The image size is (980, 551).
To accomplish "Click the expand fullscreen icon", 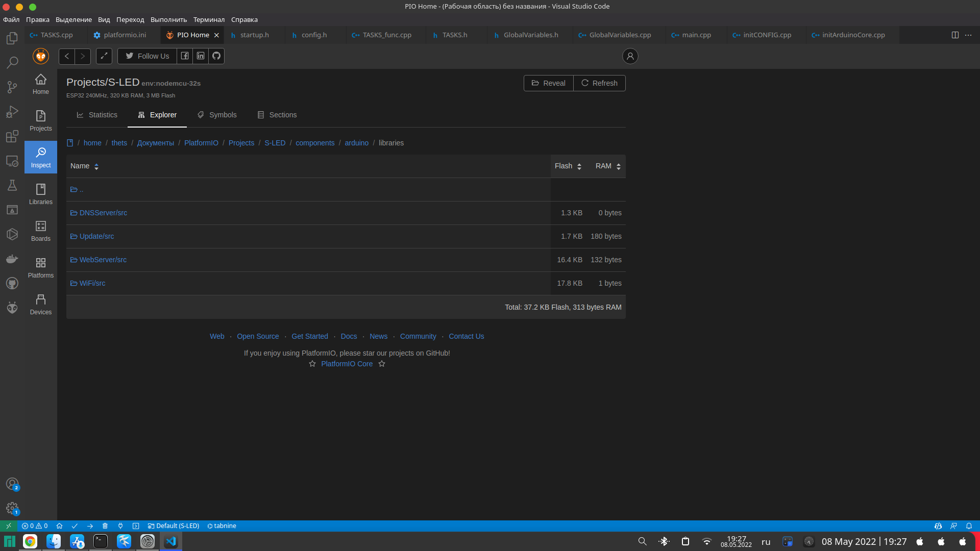I will coord(104,56).
